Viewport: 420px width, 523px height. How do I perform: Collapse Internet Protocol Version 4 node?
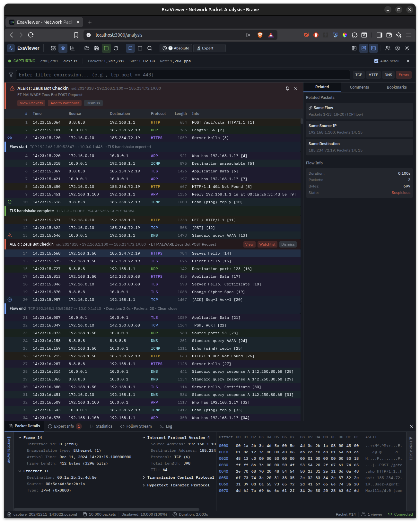tap(144, 438)
